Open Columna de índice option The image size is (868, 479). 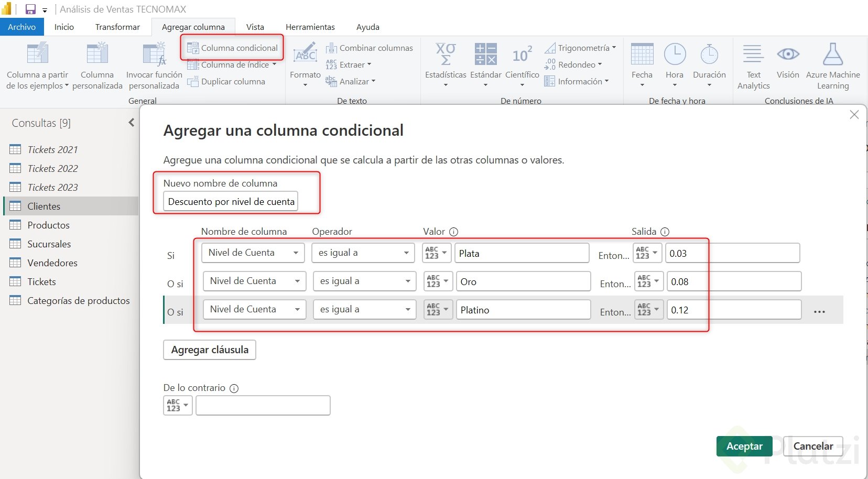(x=232, y=64)
